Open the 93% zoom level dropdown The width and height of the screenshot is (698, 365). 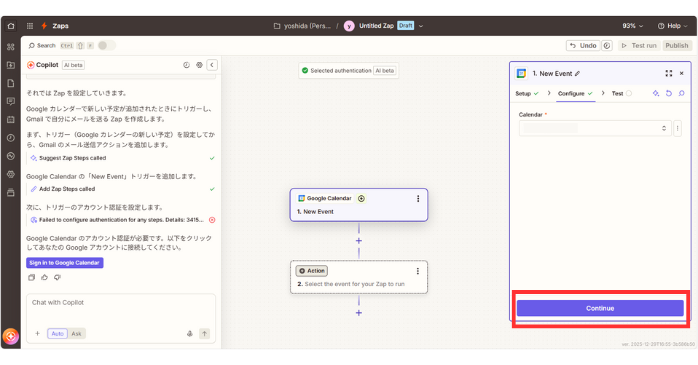(x=633, y=26)
